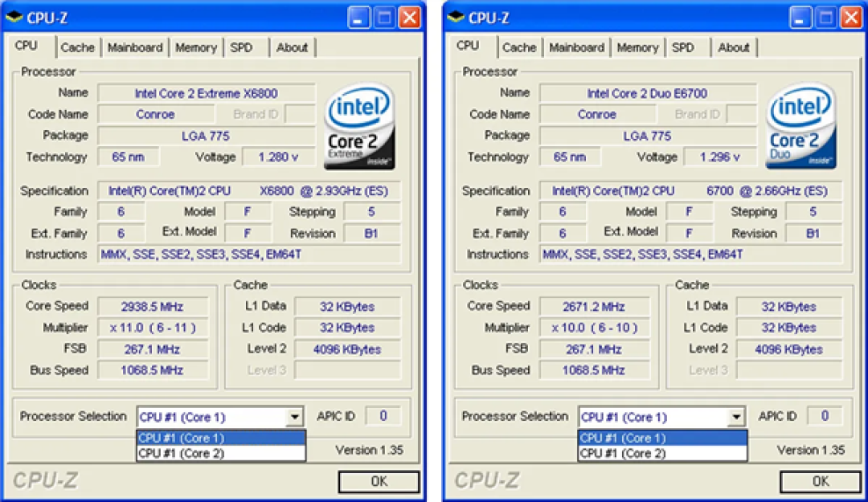868x502 pixels.
Task: Open the SPD tab in the E6700 window
Action: (x=683, y=47)
